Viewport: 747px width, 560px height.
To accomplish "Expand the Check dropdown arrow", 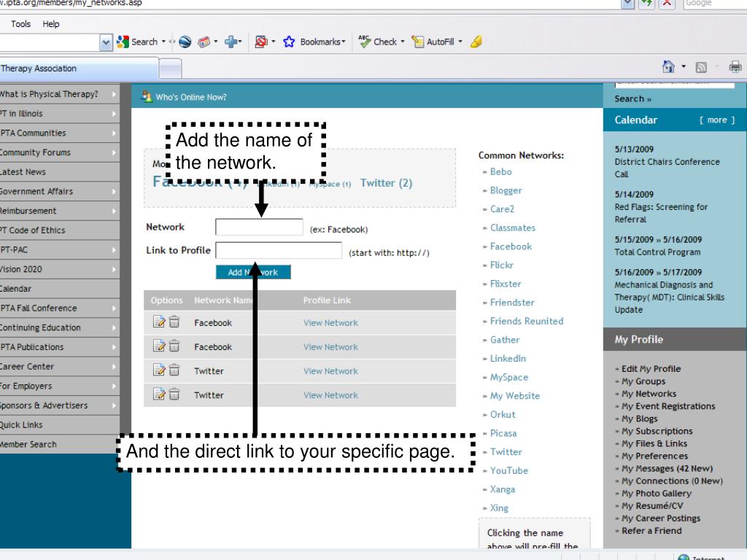I will (x=403, y=42).
